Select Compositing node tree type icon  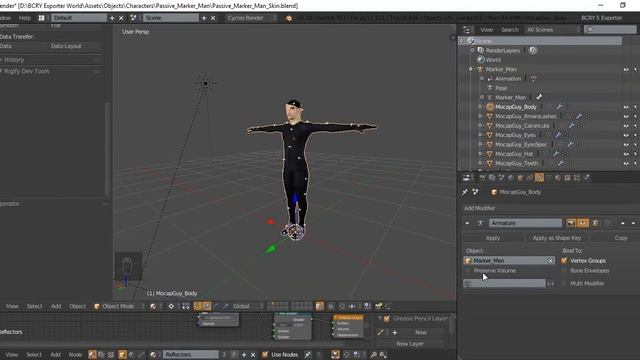(x=101, y=354)
